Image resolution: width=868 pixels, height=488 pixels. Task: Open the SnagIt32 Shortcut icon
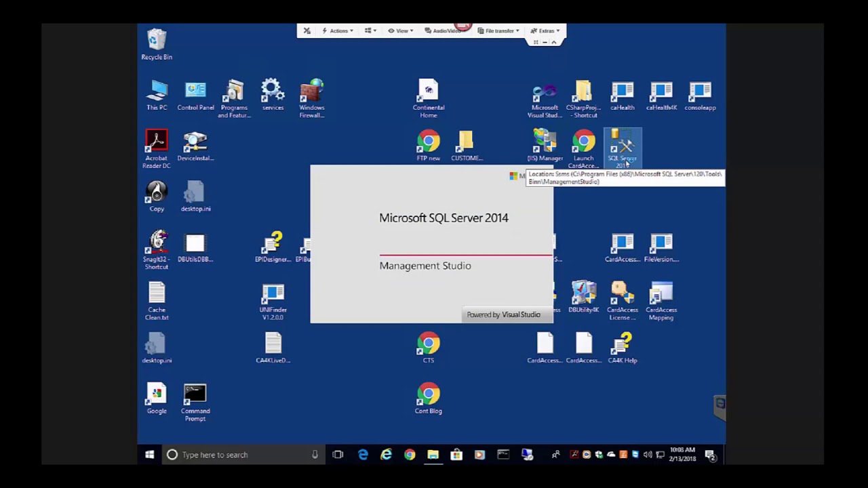(x=157, y=251)
